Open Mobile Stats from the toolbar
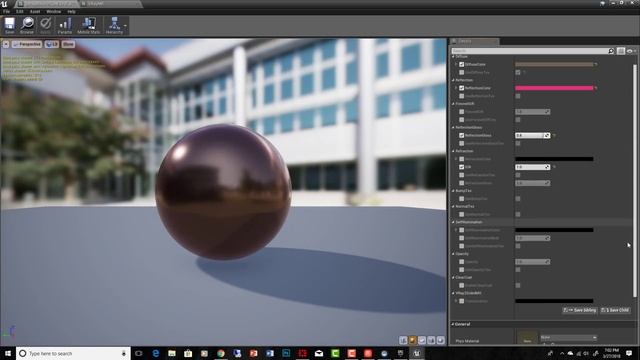The width and height of the screenshot is (640, 360). tap(88, 25)
